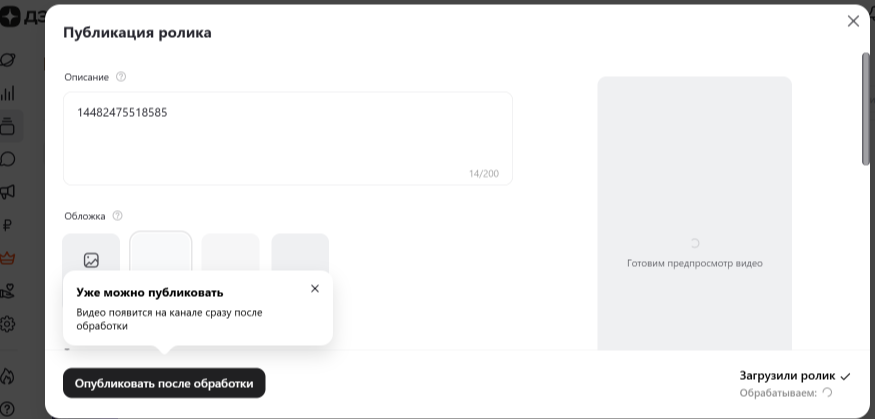
Task: Click the dialog vertical scrollbar
Action: 866,109
